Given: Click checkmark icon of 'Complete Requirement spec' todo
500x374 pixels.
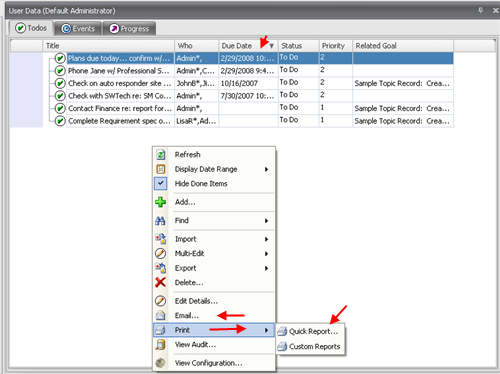Looking at the screenshot, I should [60, 121].
